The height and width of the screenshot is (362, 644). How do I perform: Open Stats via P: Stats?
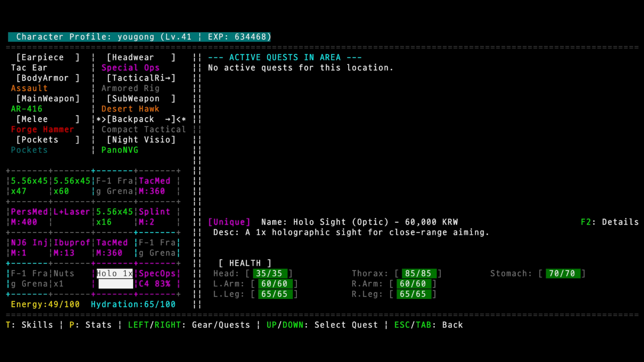[x=91, y=325]
